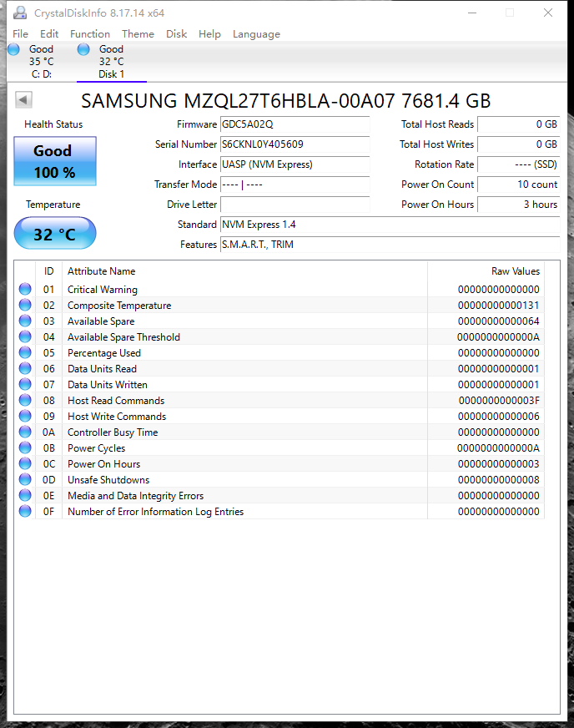Click the Raw Values column header
The width and height of the screenshot is (574, 728).
pyautogui.click(x=486, y=271)
